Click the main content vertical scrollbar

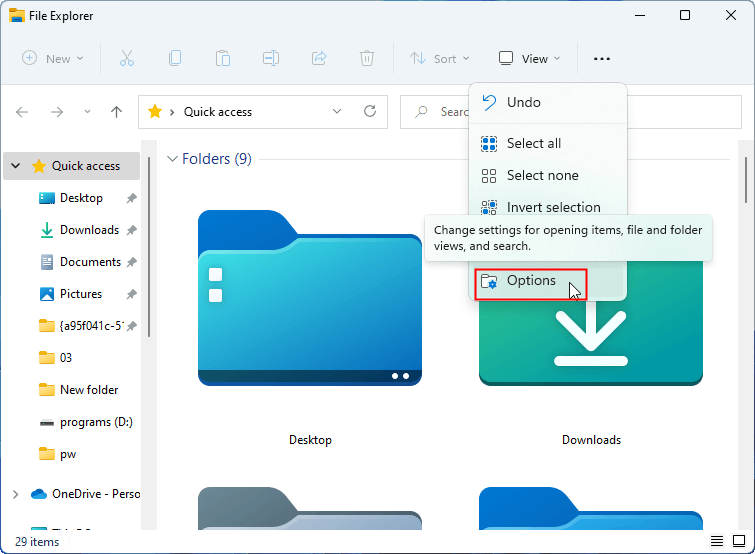(x=746, y=180)
